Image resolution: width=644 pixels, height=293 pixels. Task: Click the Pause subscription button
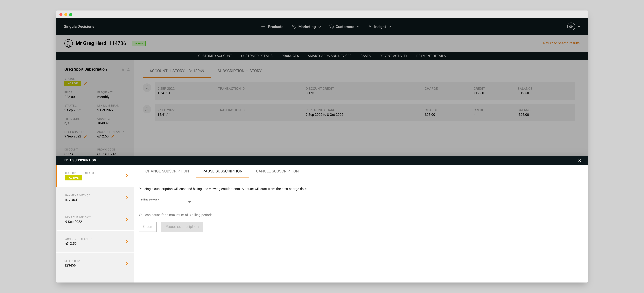coord(182,227)
